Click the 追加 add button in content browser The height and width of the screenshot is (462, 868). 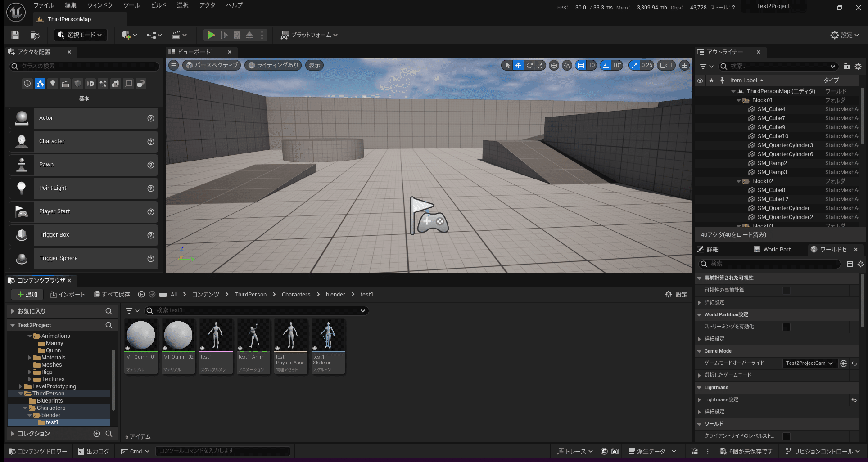[x=27, y=295]
